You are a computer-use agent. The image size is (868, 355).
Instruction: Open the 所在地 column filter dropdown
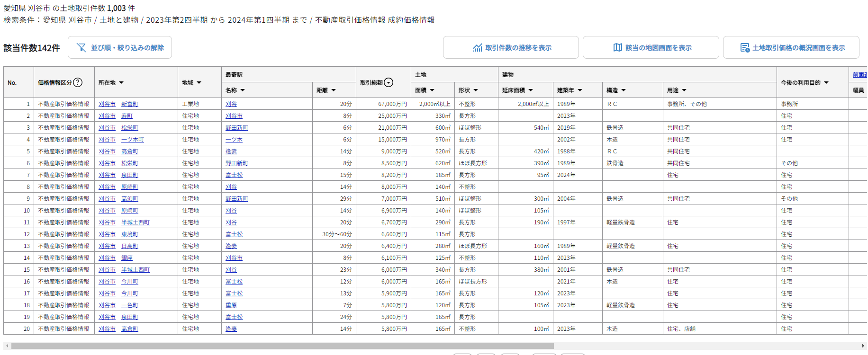coord(121,83)
